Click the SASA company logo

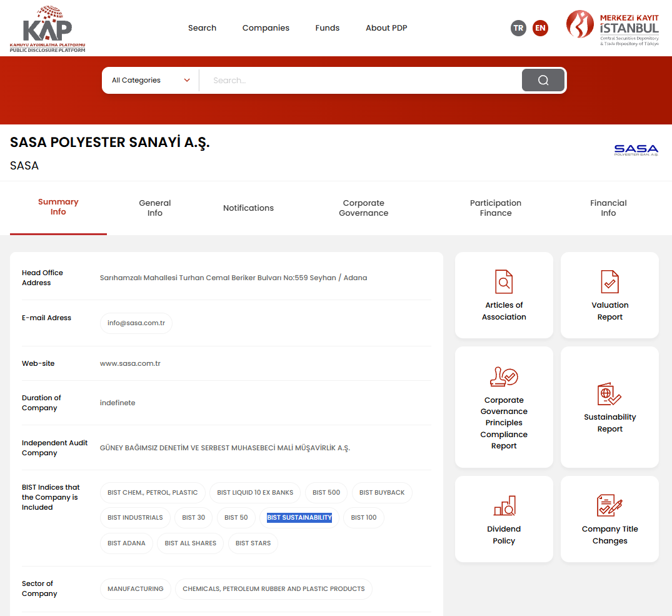pyautogui.click(x=636, y=150)
